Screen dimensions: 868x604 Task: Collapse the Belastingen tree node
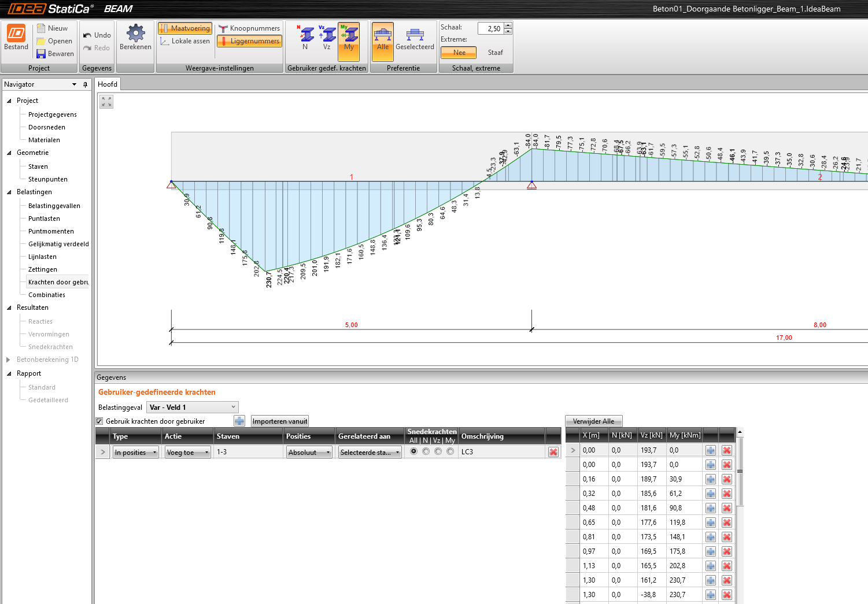9,192
